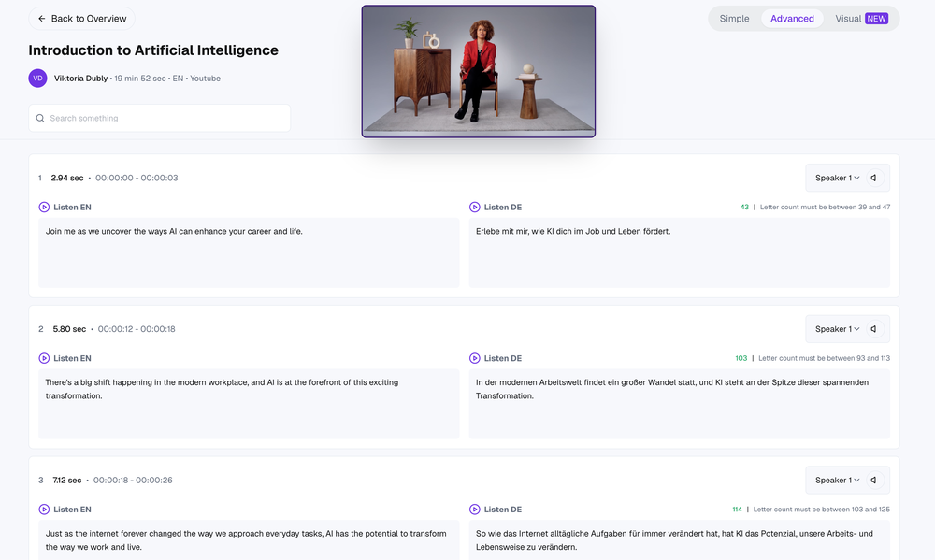Click timestamp 00:00:18 - 00:00:26
The height and width of the screenshot is (560, 935).
(133, 481)
